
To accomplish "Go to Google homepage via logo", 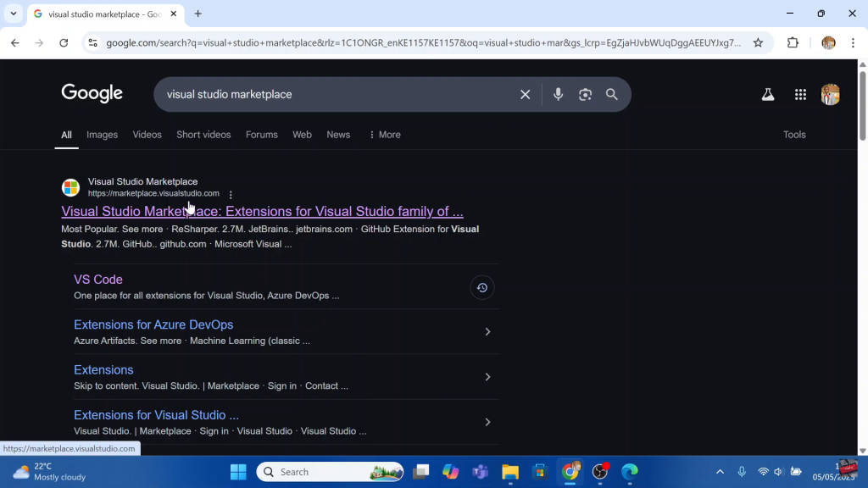I will click(92, 93).
